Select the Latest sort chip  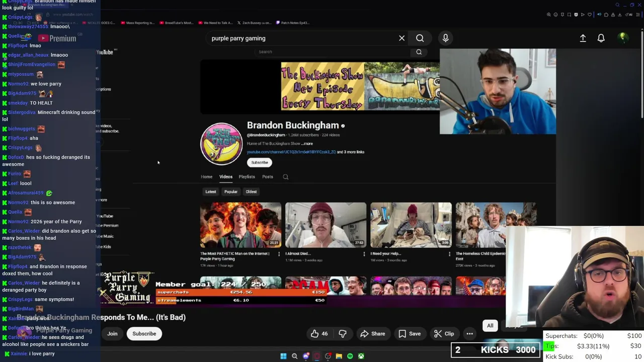pyautogui.click(x=211, y=192)
